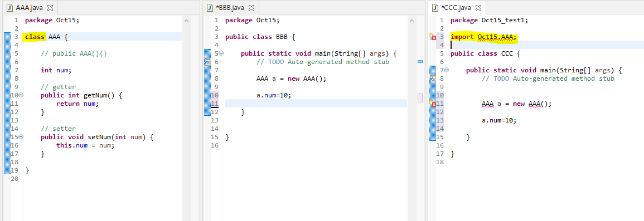Click 'package Oct15;' in BBB.java
644x221 pixels.
point(252,20)
